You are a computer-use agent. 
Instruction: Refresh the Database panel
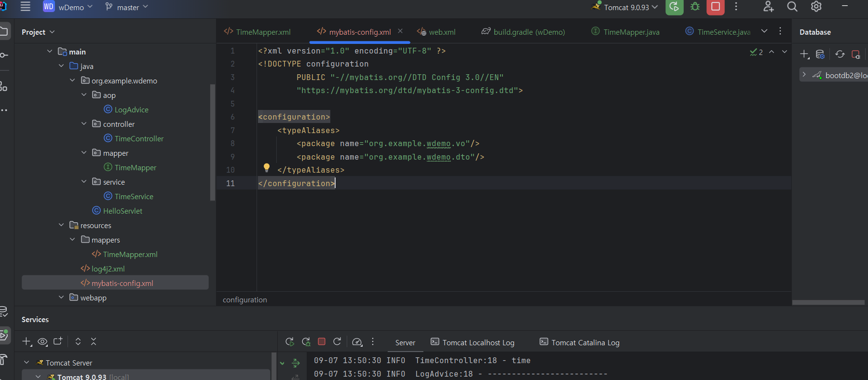[840, 54]
